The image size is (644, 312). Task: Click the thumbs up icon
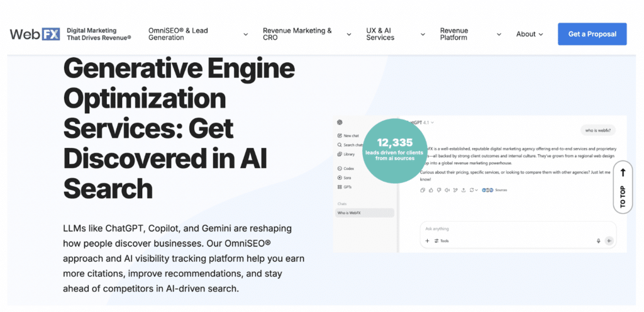click(431, 190)
